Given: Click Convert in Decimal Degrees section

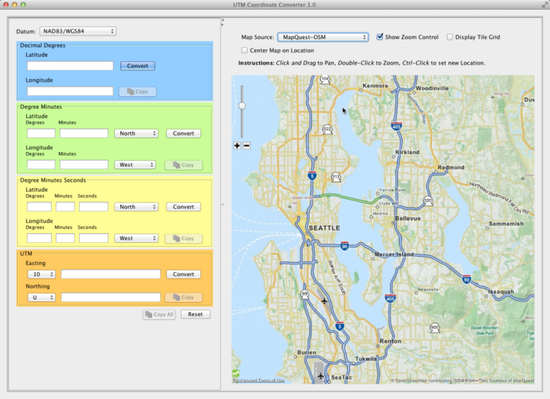Looking at the screenshot, I should coord(138,66).
